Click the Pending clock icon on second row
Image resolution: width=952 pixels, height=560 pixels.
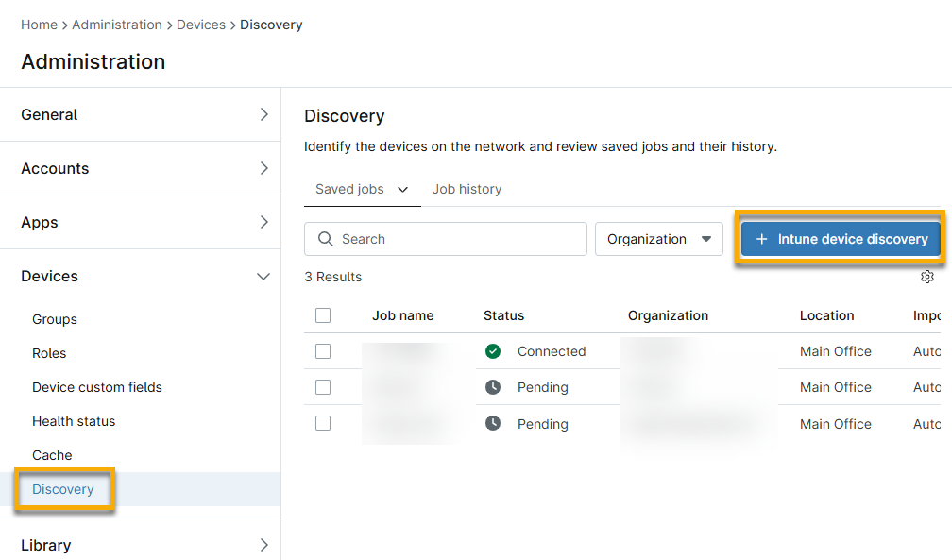click(x=492, y=387)
